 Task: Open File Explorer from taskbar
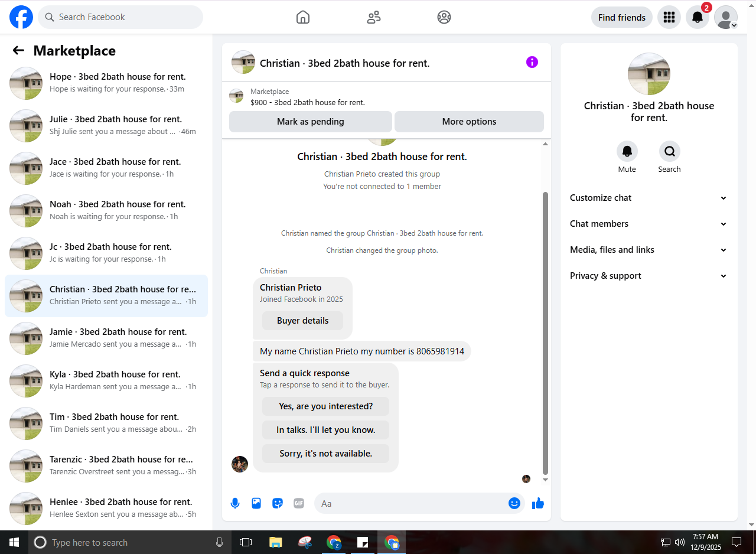pyautogui.click(x=276, y=542)
